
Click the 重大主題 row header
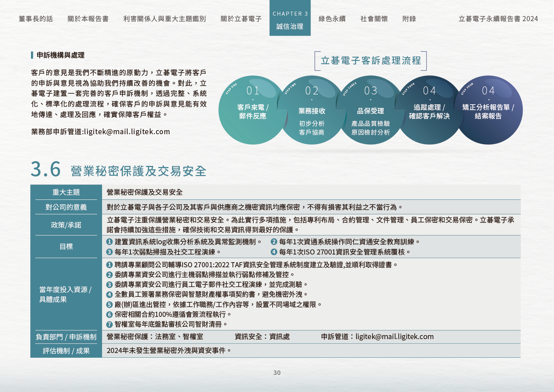pyautogui.click(x=66, y=192)
